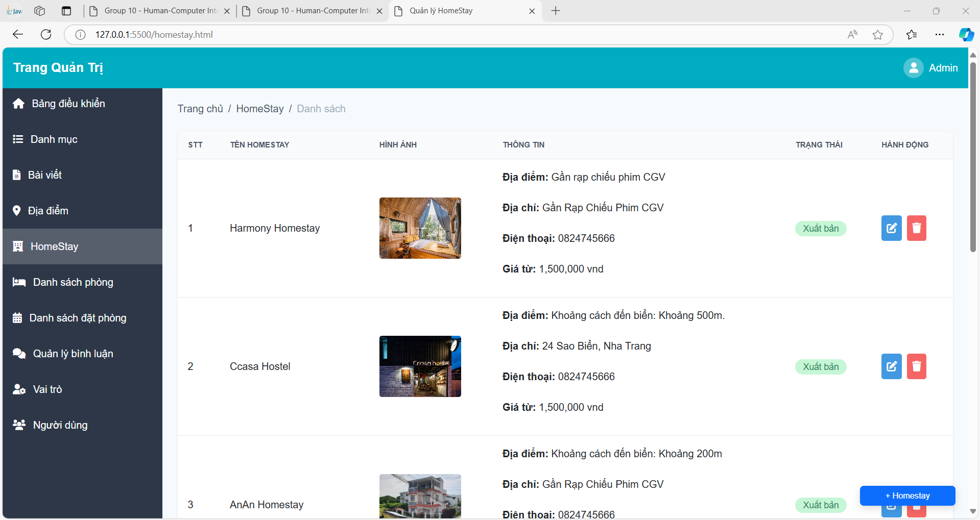Viewport: 980px width, 520px height.
Task: Click the Trang Quản Trị header title
Action: point(58,68)
